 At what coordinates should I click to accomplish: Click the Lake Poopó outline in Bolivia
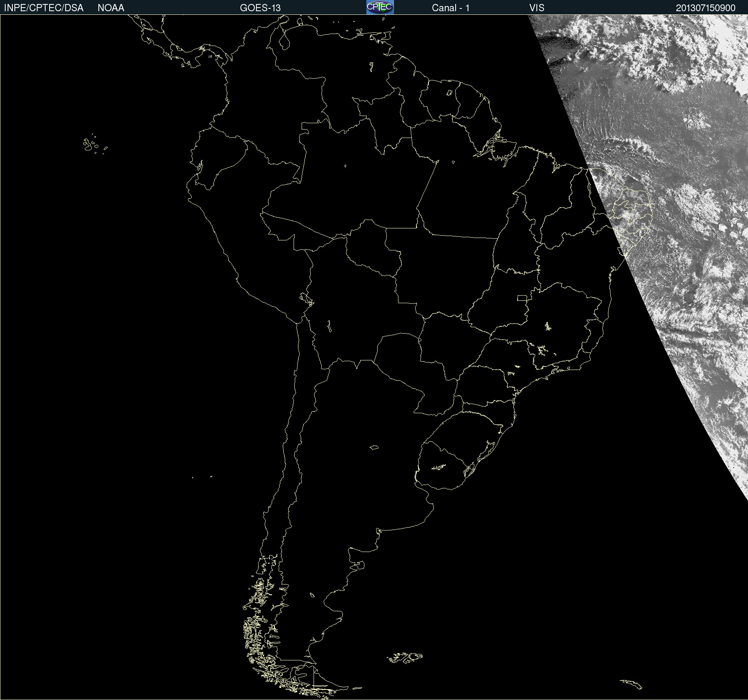coord(329,326)
